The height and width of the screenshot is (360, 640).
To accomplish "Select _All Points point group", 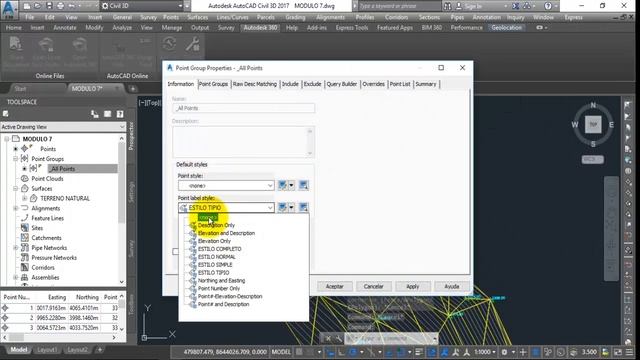I will (63, 169).
